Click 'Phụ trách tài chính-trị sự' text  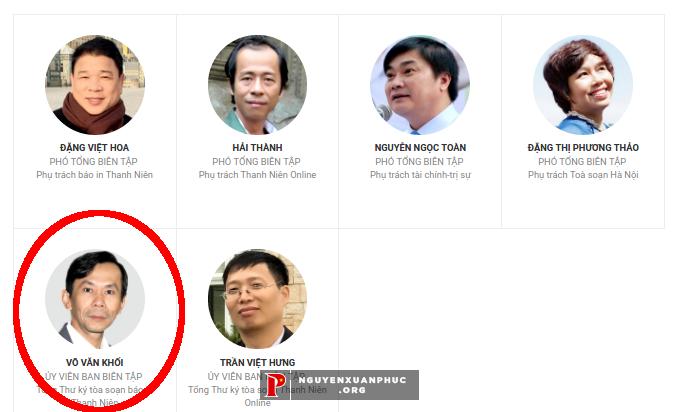pos(420,175)
